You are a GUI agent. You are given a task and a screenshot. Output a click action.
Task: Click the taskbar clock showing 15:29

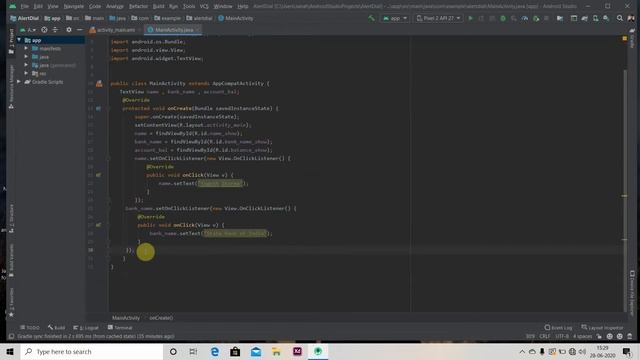coord(602,351)
